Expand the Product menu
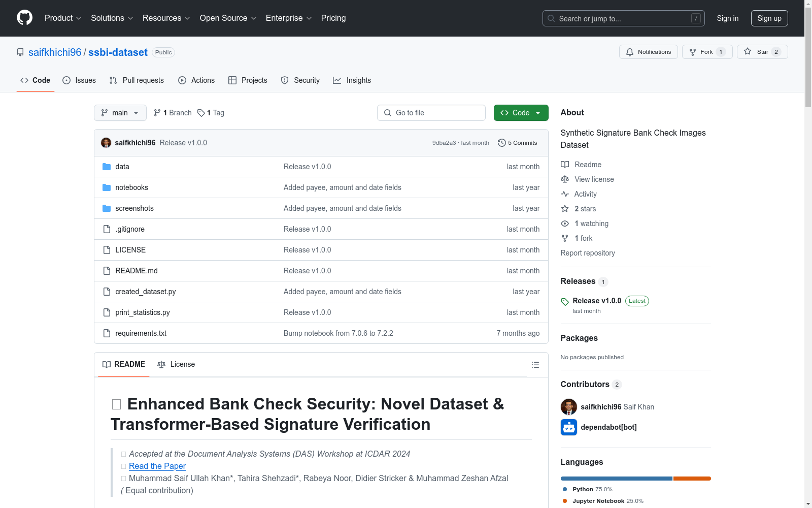Image resolution: width=812 pixels, height=508 pixels. [x=63, y=18]
